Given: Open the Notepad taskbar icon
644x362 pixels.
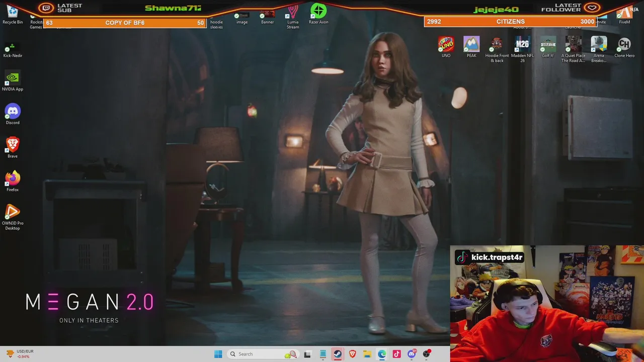Looking at the screenshot, I should click(323, 354).
